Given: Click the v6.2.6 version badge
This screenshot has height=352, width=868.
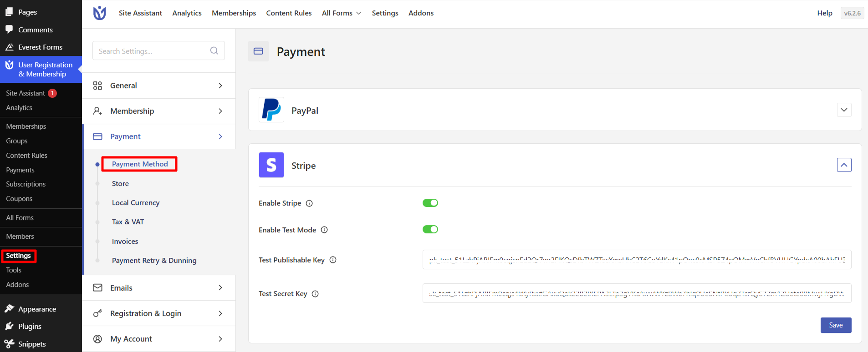Looking at the screenshot, I should (852, 13).
